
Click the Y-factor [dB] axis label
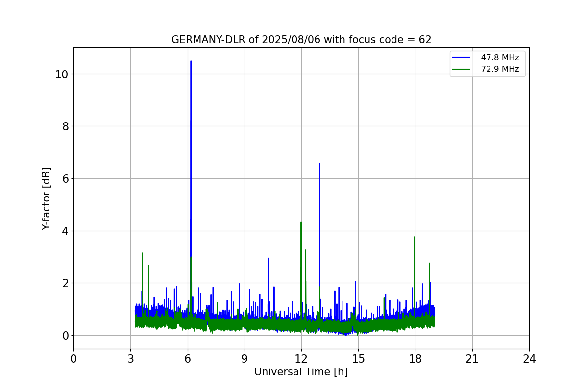(x=46, y=198)
